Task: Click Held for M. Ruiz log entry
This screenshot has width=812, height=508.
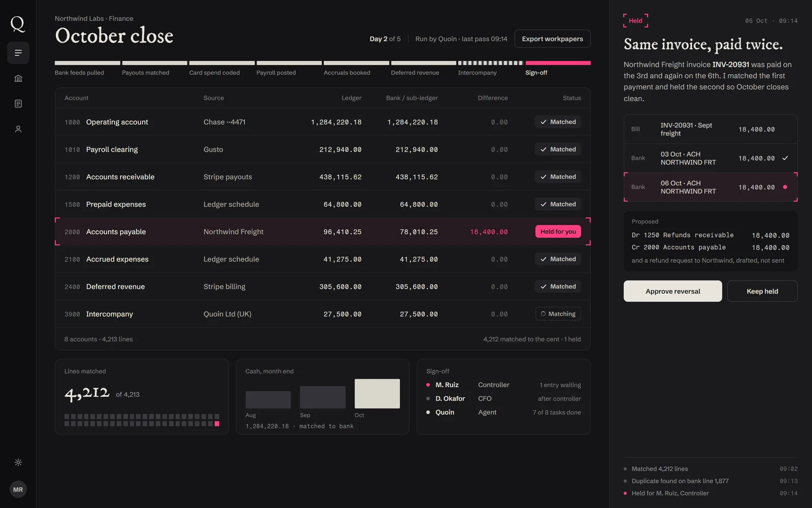Action: coord(710,493)
